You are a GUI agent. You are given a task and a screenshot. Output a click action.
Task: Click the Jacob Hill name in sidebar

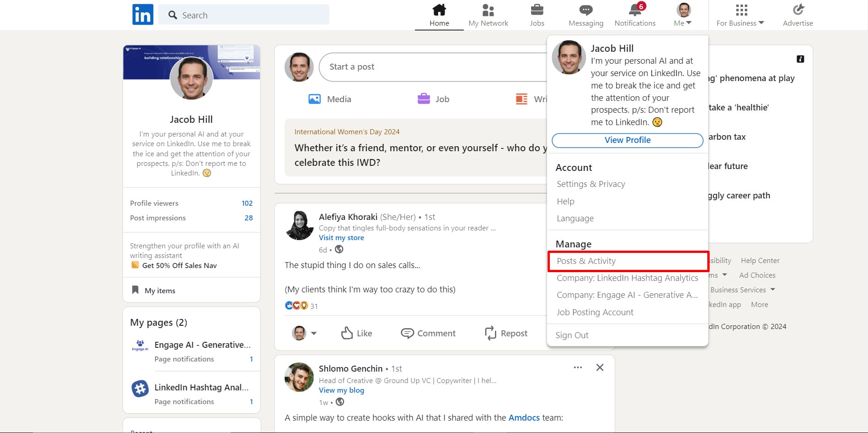[x=191, y=119]
